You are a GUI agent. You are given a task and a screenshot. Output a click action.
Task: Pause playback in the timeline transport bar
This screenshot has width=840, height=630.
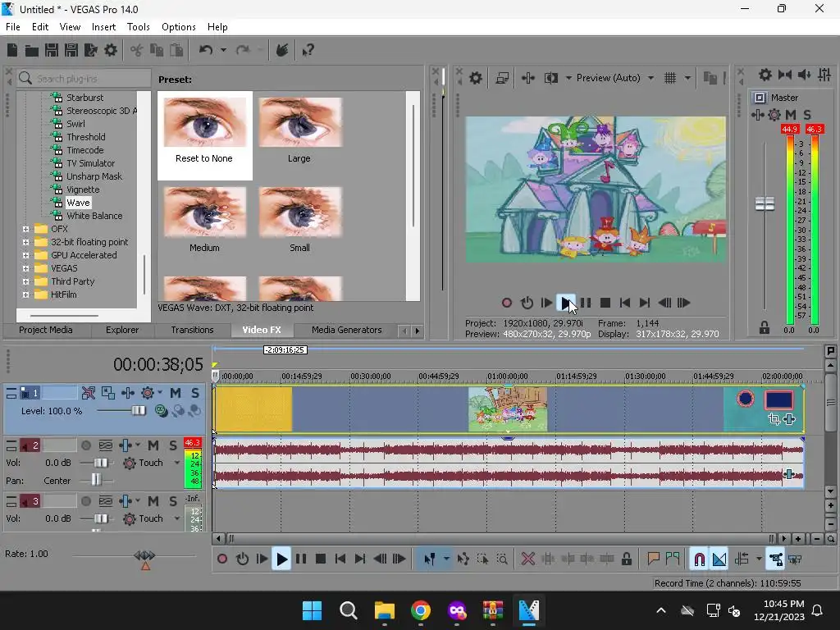(301, 559)
